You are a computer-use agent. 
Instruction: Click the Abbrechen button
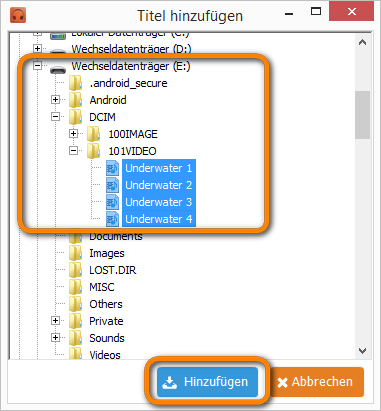[x=317, y=382]
